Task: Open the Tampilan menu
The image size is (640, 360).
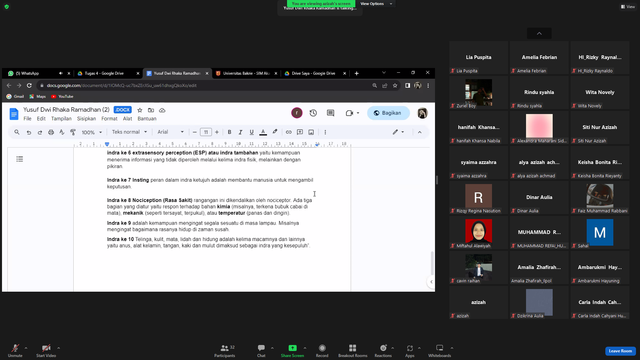Action: (x=61, y=119)
